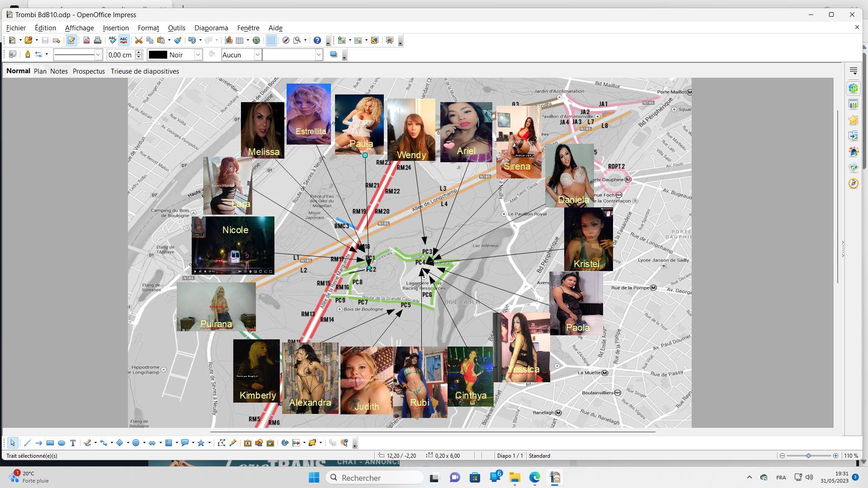Viewport: 868px width, 488px height.
Task: Click the Cut scissors icon
Action: coord(139,40)
